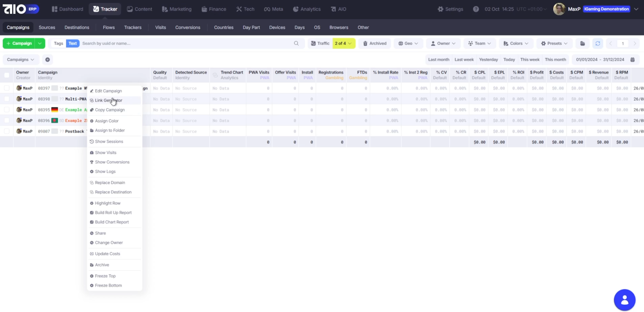Open the support chat bubble
This screenshot has width=644, height=312.
tap(624, 300)
